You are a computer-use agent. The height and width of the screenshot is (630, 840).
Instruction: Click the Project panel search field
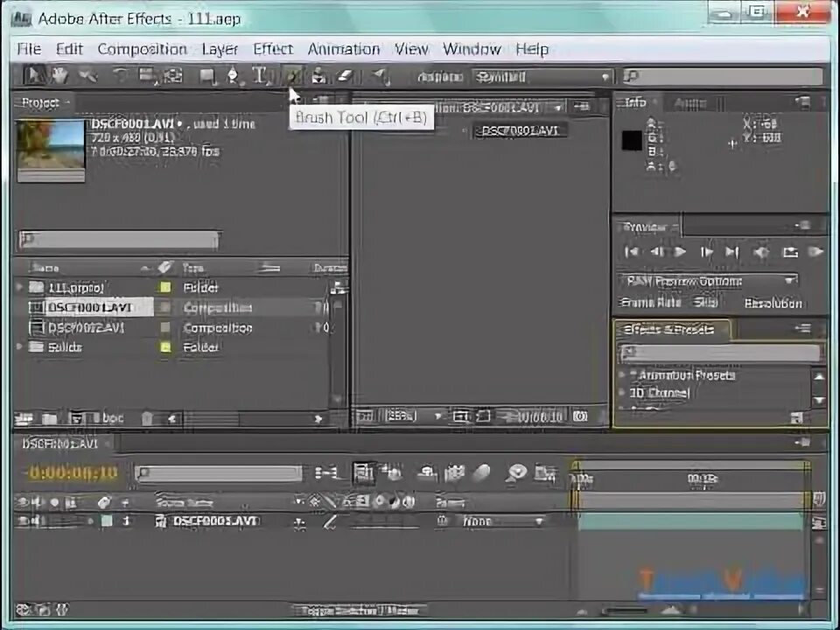tap(119, 240)
